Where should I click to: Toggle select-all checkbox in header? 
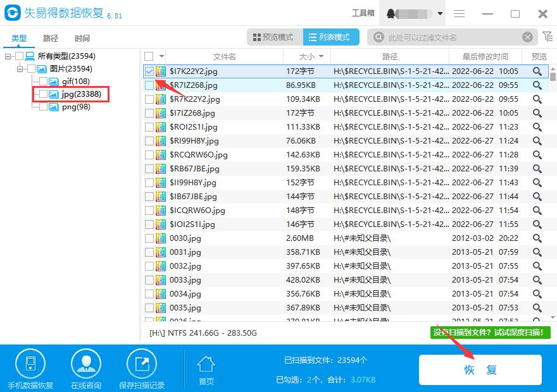pos(149,56)
